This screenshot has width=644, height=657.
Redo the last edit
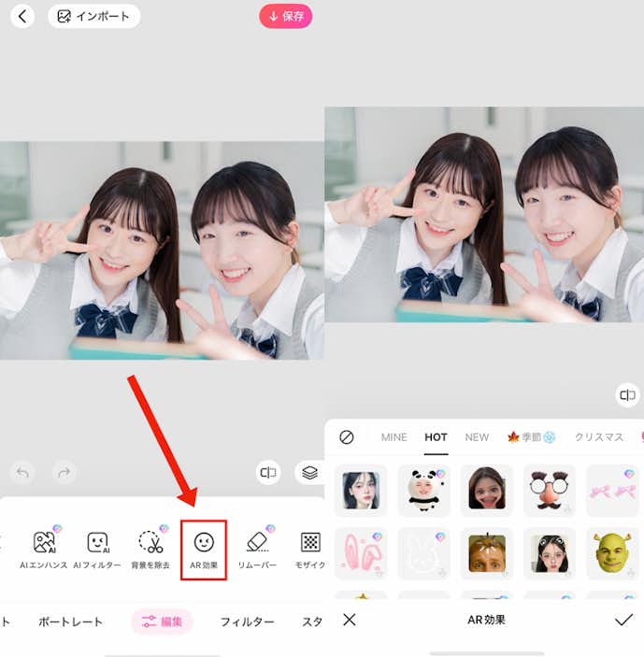coord(64,473)
